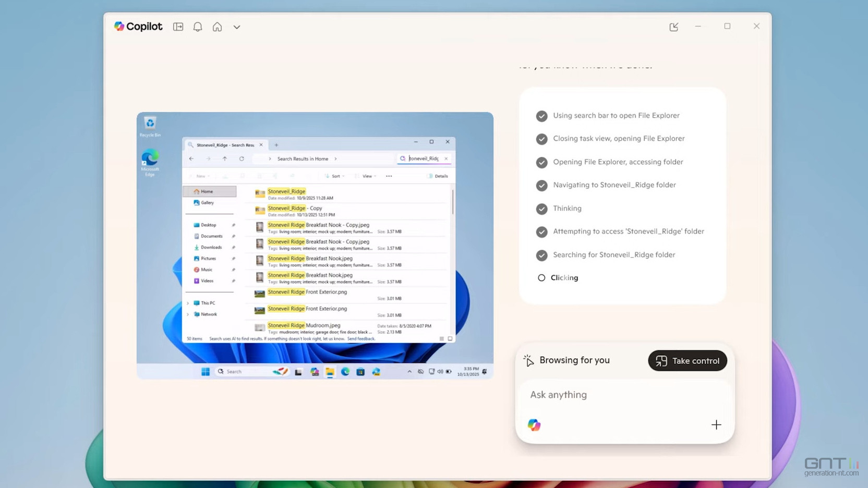Image resolution: width=868 pixels, height=488 pixels.
Task: Open the chevron dropdown beside Copilot's home icon
Action: [237, 27]
